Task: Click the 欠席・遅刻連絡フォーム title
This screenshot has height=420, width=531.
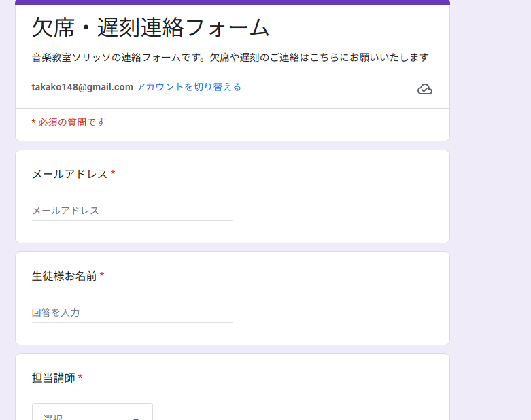Action: pyautogui.click(x=151, y=28)
